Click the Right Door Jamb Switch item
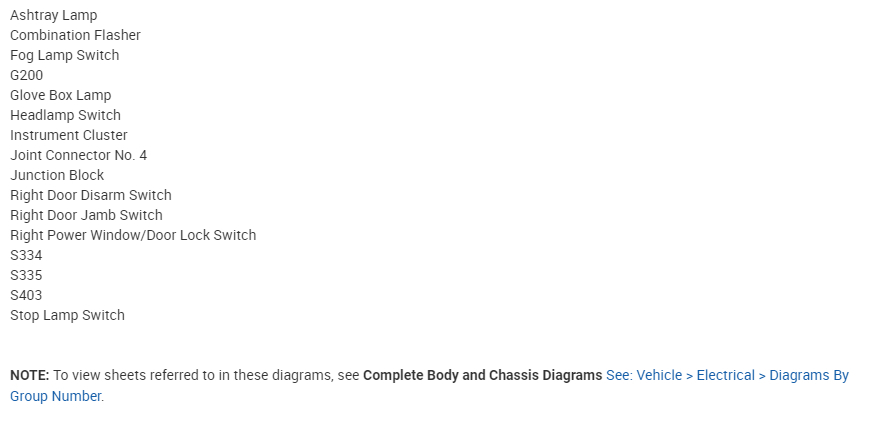 [86, 216]
